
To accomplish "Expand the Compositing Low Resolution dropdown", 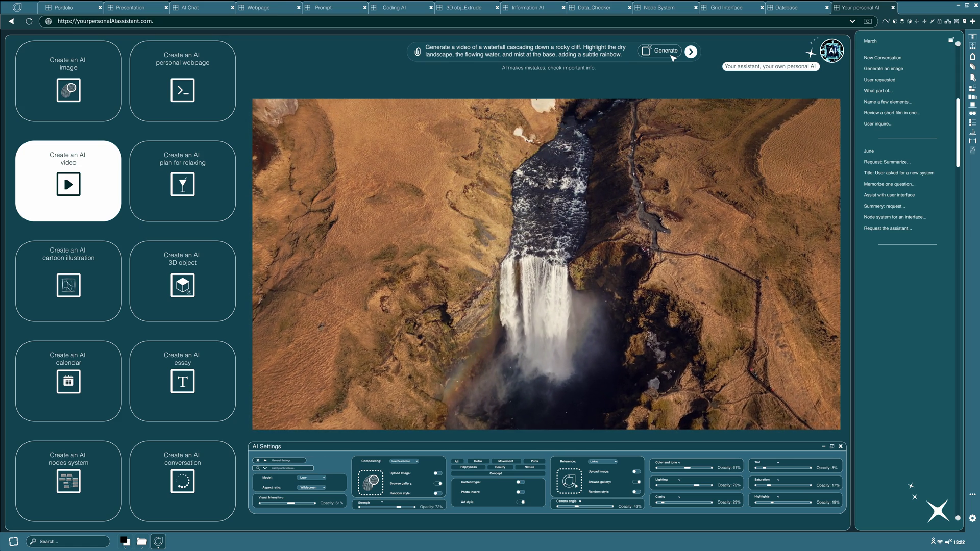I will point(404,461).
